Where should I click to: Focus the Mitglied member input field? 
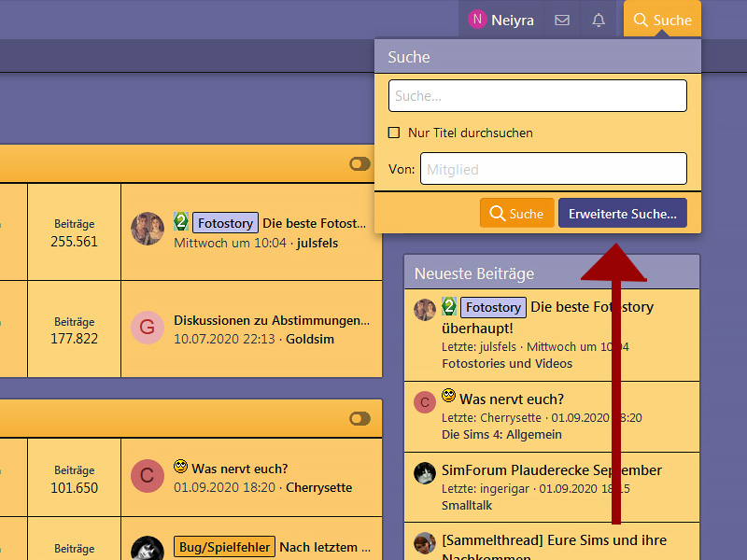tap(553, 169)
